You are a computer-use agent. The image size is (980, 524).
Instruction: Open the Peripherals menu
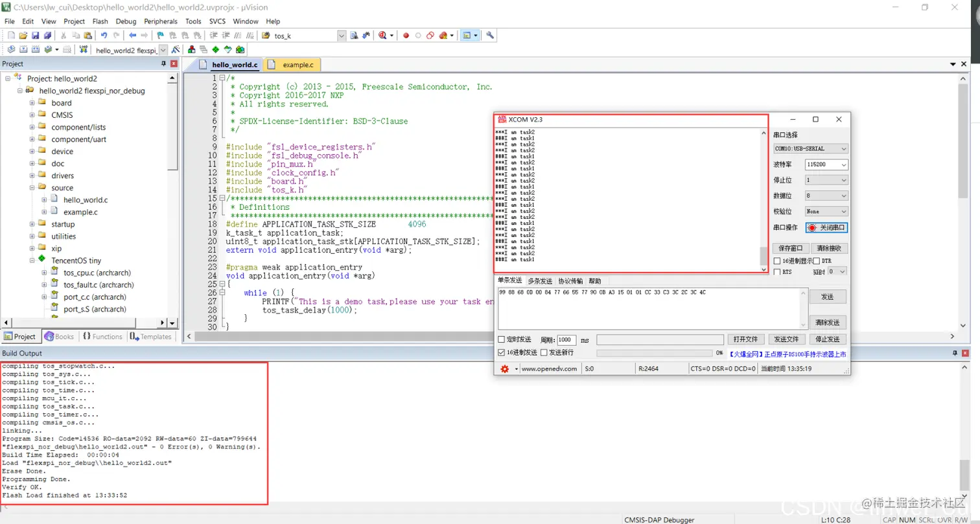[161, 21]
